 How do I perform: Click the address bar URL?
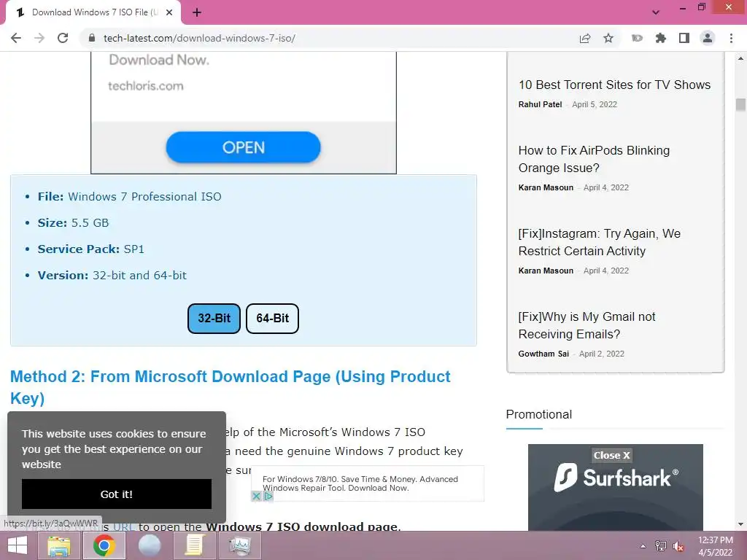coord(199,38)
